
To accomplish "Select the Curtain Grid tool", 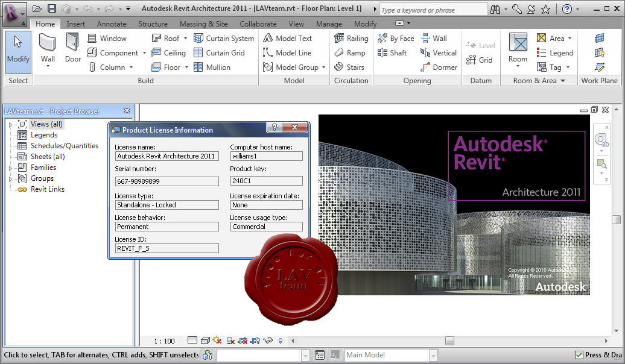I will (219, 52).
